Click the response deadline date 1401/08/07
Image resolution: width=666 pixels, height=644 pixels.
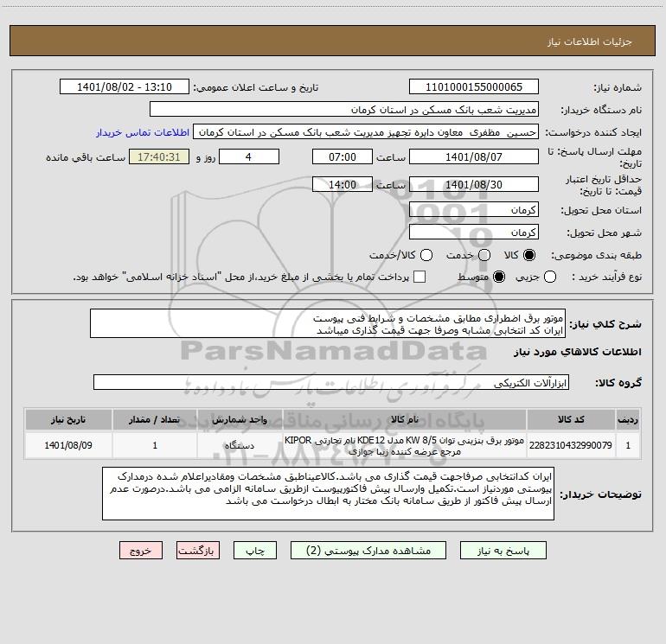pyautogui.click(x=474, y=157)
